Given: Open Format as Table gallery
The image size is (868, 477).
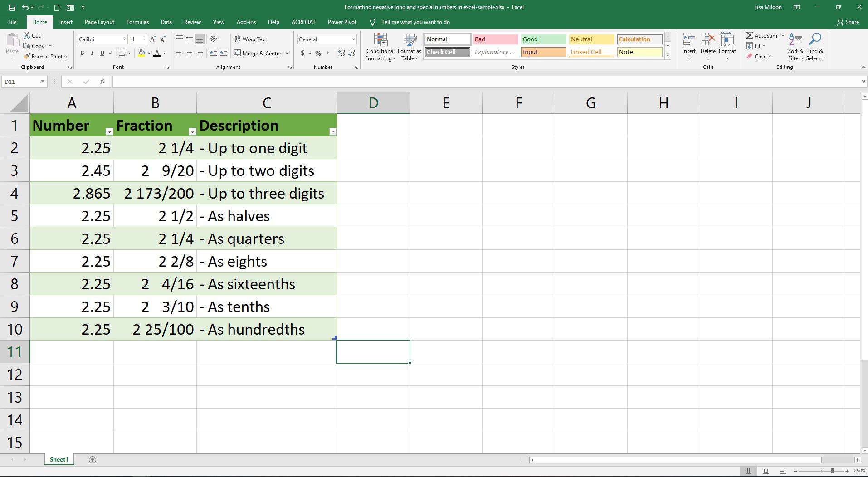Looking at the screenshot, I should pyautogui.click(x=410, y=47).
